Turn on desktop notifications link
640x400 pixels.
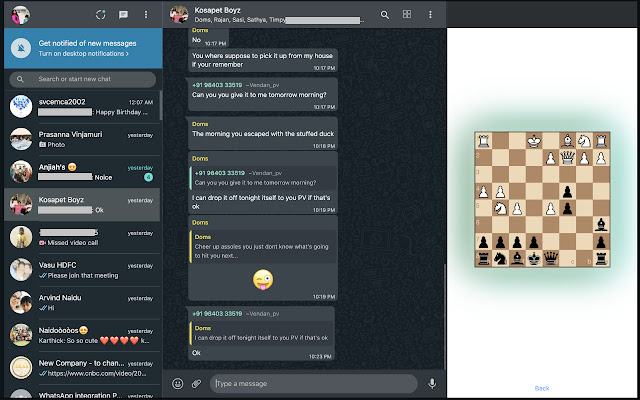click(x=83, y=54)
